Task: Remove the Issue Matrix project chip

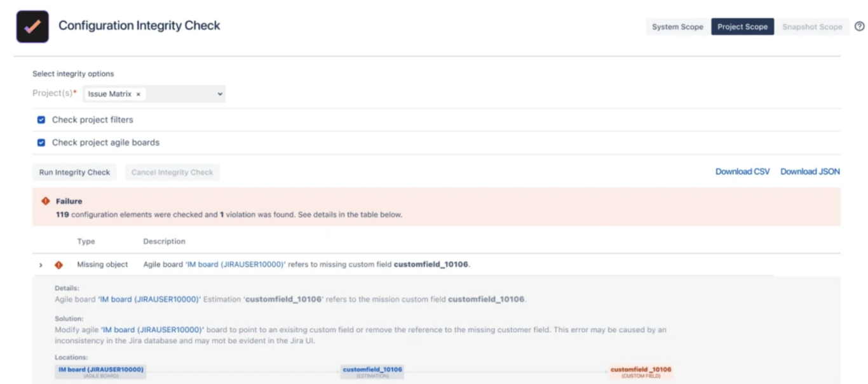Action: coord(137,93)
